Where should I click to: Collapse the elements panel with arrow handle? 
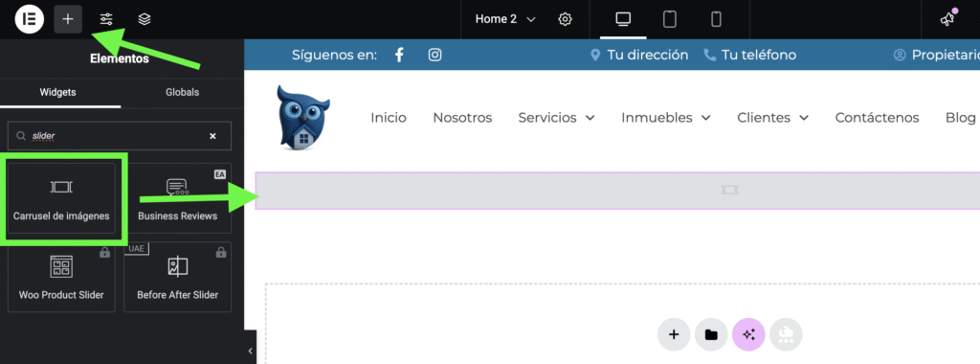250,351
